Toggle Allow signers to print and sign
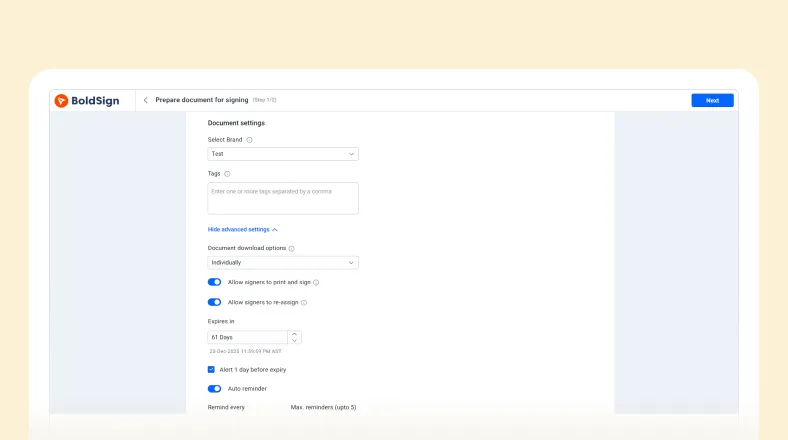The image size is (788, 440). pos(215,282)
